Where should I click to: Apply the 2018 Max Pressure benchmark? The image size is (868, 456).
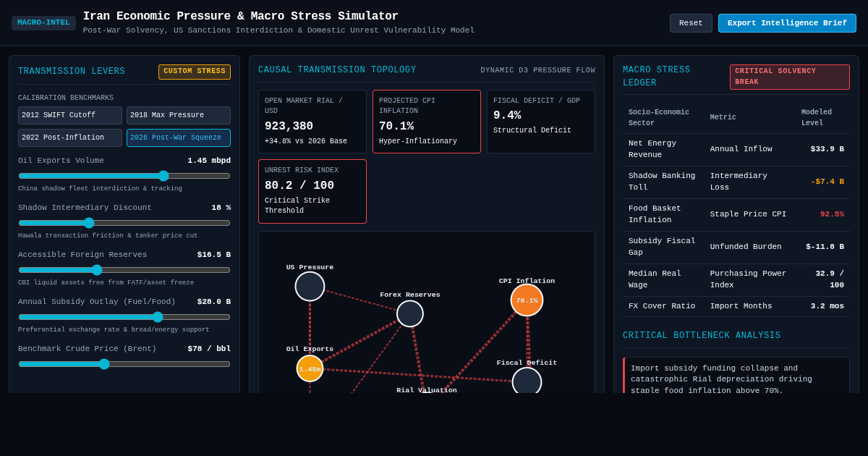(x=179, y=116)
